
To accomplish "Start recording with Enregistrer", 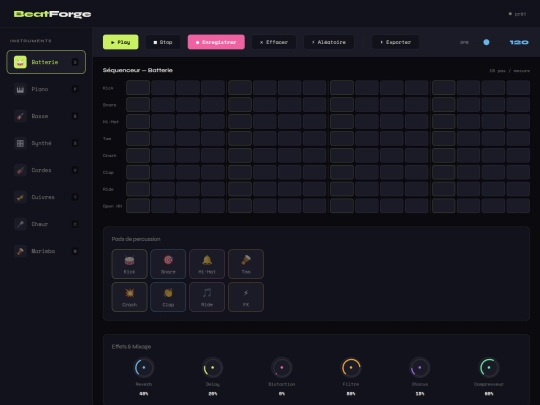I will pos(216,42).
